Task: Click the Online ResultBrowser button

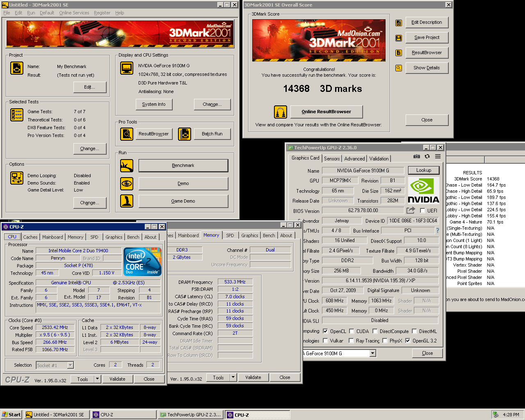Action: (326, 112)
